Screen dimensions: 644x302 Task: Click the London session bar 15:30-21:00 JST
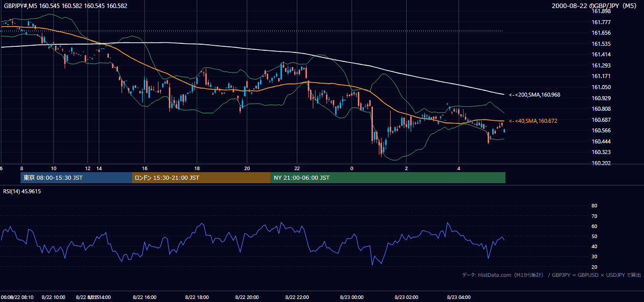click(202, 178)
